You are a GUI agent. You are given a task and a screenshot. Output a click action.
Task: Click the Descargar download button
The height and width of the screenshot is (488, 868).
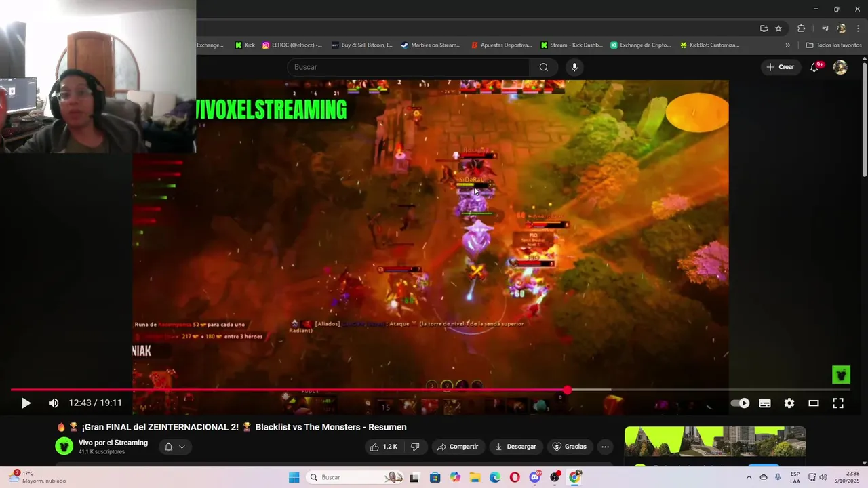click(515, 447)
